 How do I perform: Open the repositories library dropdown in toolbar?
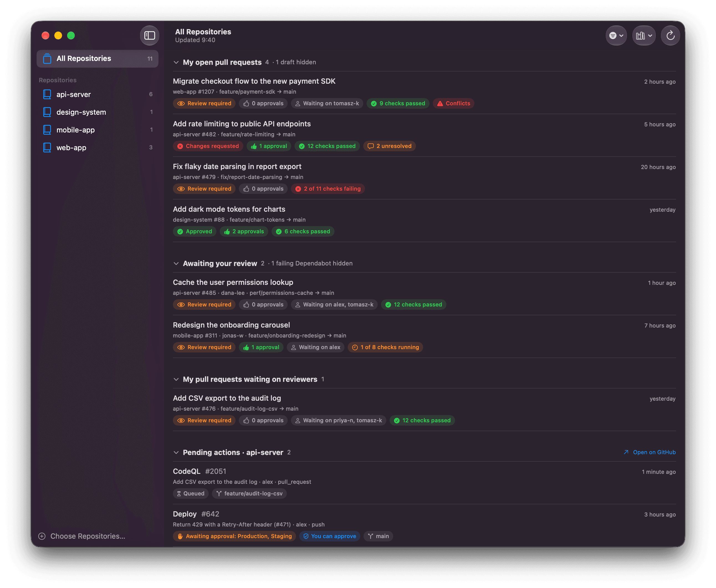tap(644, 35)
